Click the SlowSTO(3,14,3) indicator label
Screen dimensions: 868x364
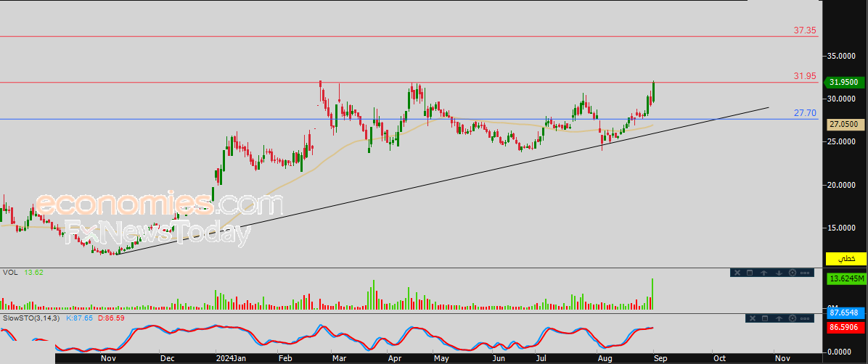(x=31, y=318)
